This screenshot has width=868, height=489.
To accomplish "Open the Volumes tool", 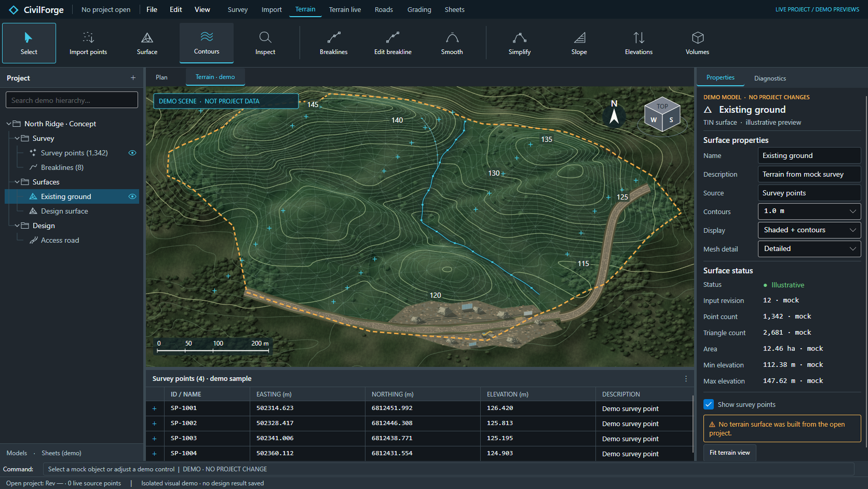I will pos(698,43).
